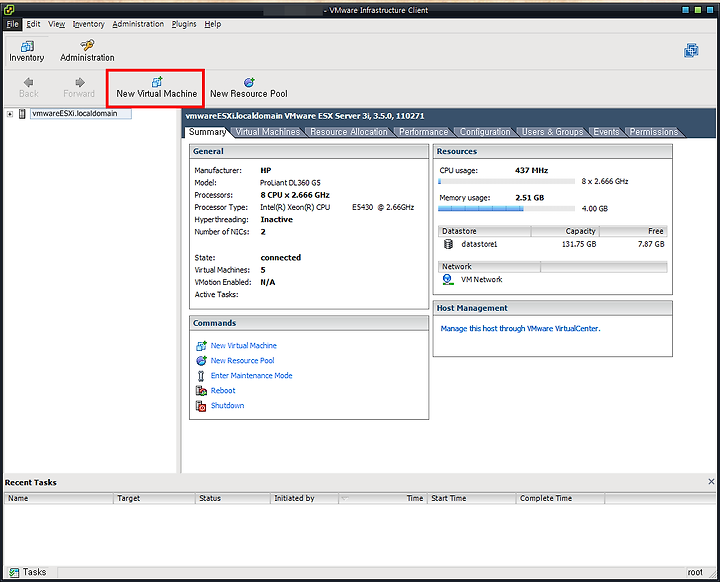Sort recent tasks by Start Time
The width and height of the screenshot is (720, 582).
click(472, 498)
